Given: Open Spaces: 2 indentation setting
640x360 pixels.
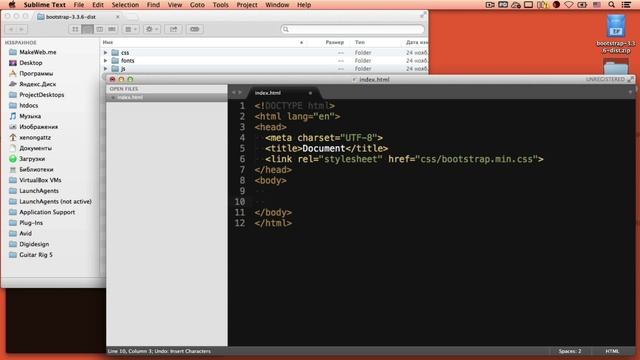Looking at the screenshot, I should pos(570,351).
